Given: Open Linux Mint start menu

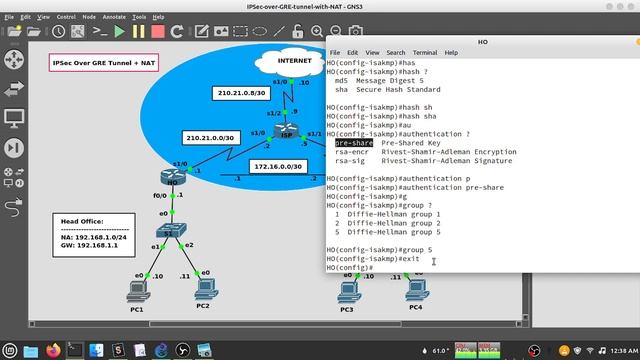Looking at the screenshot, I should [x=9, y=351].
